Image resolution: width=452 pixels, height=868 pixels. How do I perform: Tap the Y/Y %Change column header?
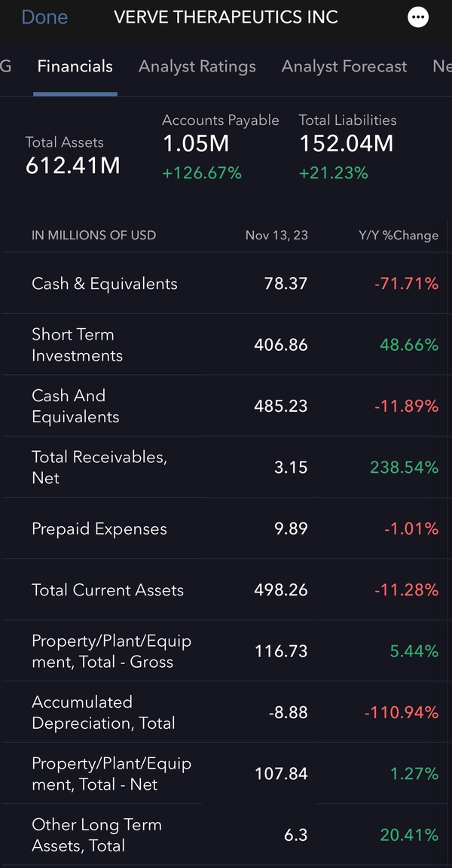pyautogui.click(x=398, y=235)
